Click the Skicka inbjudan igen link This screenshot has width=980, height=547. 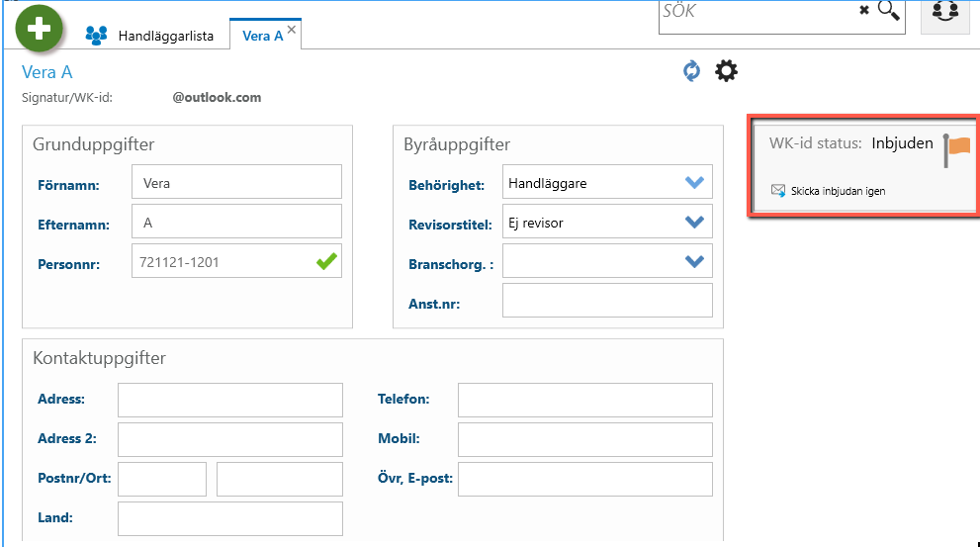click(x=838, y=191)
